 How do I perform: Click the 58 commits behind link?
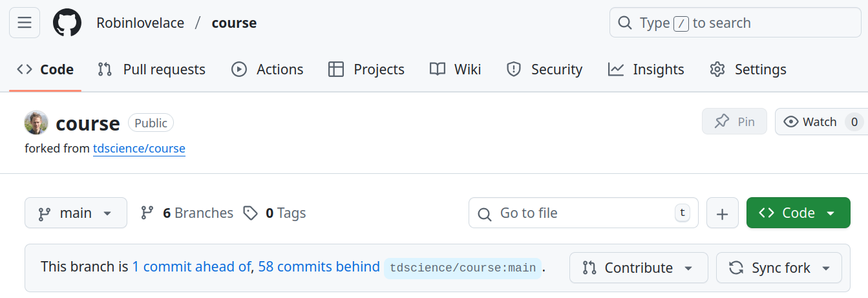point(319,267)
